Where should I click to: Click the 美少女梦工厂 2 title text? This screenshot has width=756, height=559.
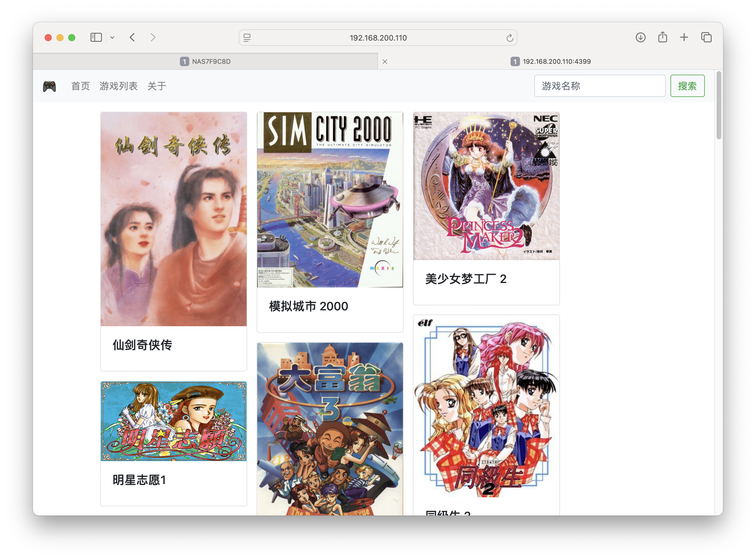466,279
